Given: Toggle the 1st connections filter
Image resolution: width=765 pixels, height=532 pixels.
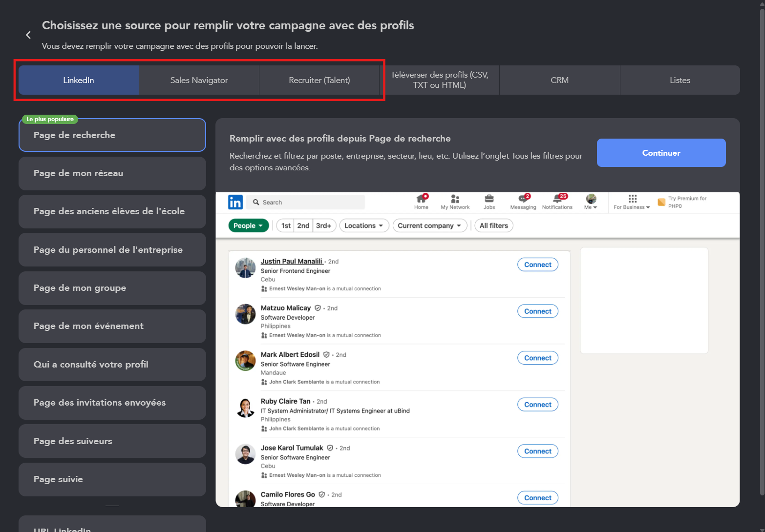Looking at the screenshot, I should click(286, 225).
